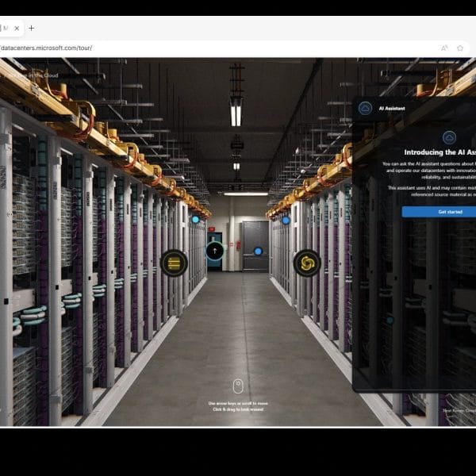Click the Get started button
Image resolution: width=476 pixels, height=476 pixels.
[x=439, y=212]
